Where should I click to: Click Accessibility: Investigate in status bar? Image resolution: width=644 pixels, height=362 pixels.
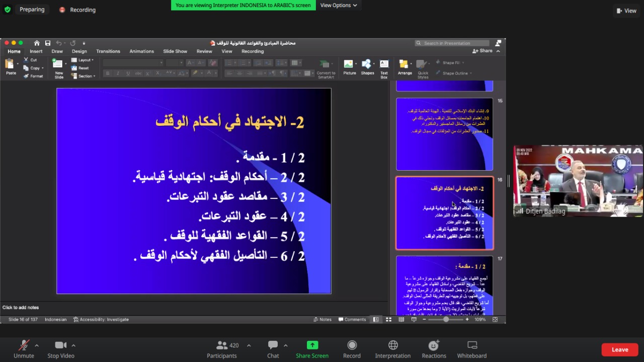point(101,320)
